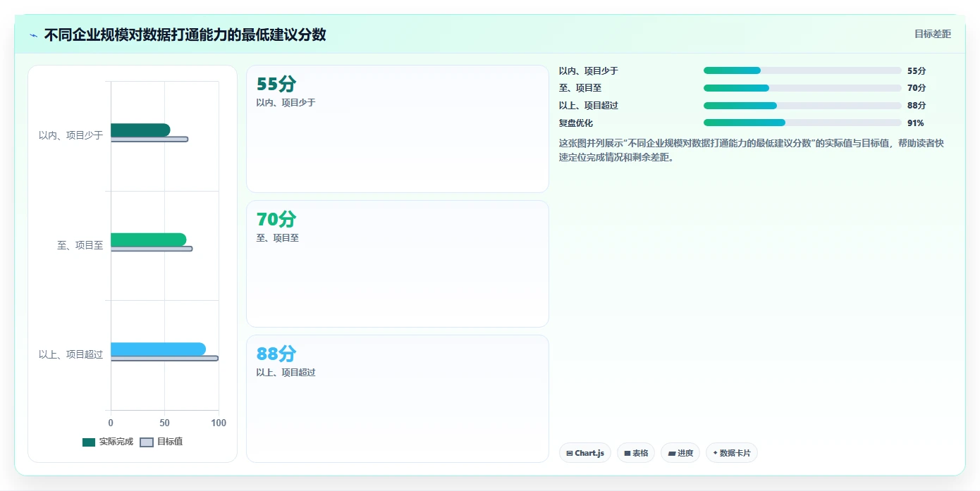Click the 实际完成 green legend swatch
The width and height of the screenshot is (980, 491).
click(x=89, y=442)
